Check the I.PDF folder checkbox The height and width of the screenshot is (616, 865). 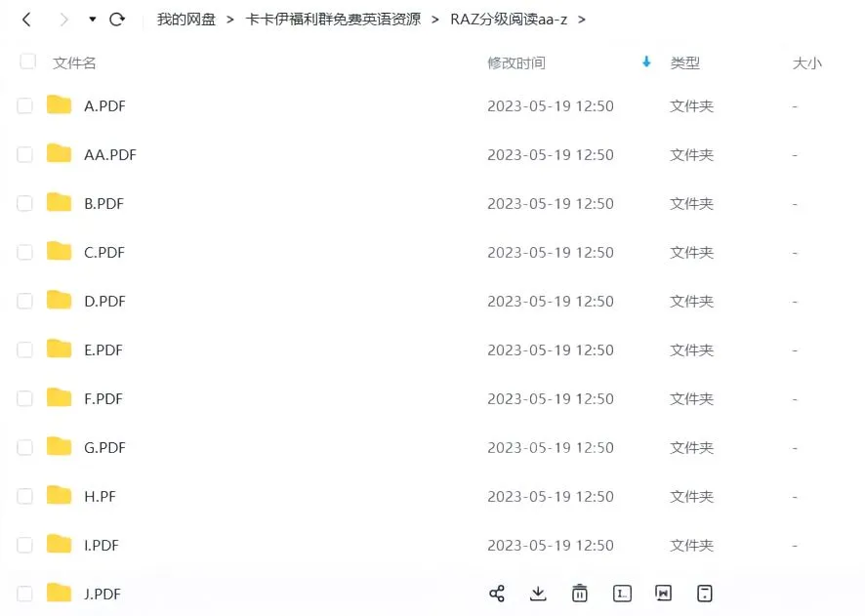(24, 545)
